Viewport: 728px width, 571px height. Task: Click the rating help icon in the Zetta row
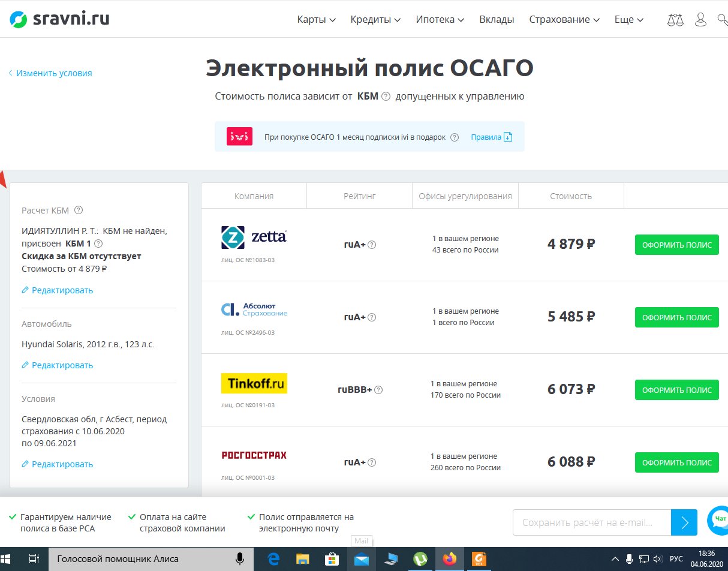point(372,245)
